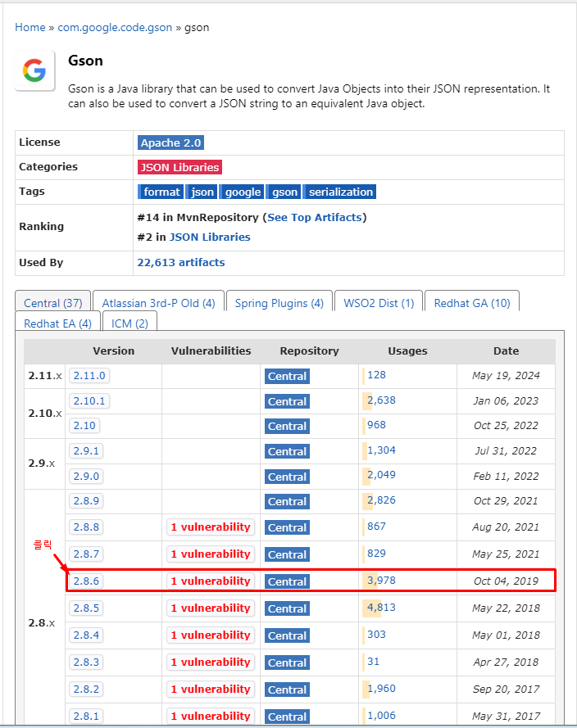Open 4,813 usages link
Viewport: 577px width, 728px height.
point(381,608)
